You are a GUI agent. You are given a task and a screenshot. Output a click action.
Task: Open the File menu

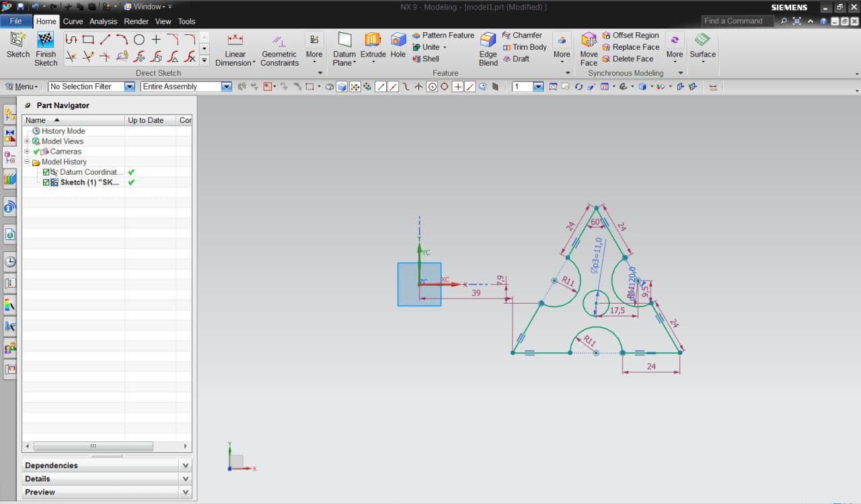pos(15,21)
